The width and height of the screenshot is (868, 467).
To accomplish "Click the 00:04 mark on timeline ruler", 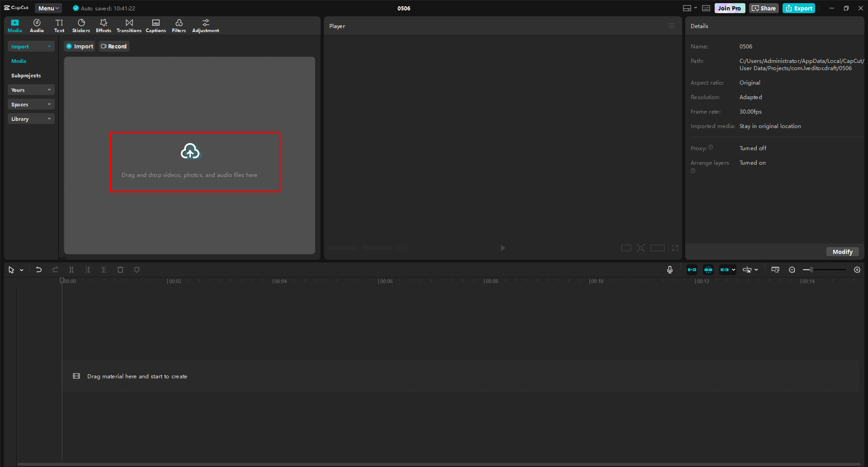I will [x=280, y=281].
